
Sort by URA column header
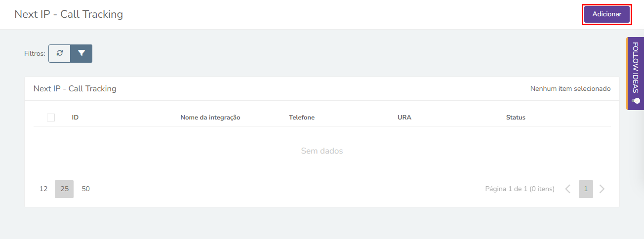click(x=404, y=118)
